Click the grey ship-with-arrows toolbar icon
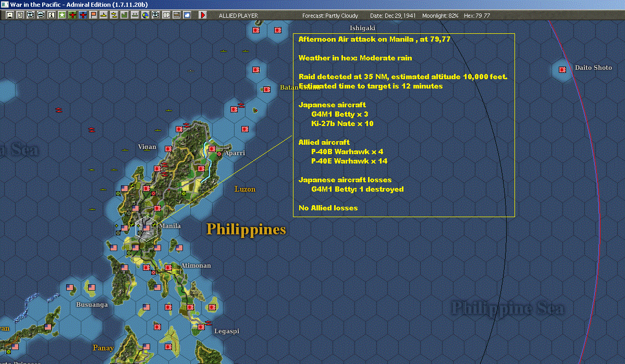The width and height of the screenshot is (625, 364). click(x=134, y=15)
